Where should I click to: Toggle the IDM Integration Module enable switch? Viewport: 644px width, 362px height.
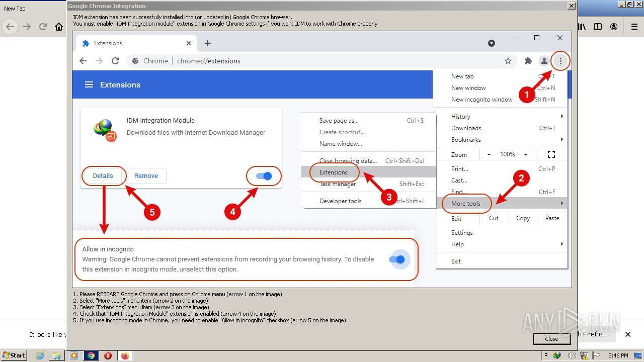click(264, 176)
